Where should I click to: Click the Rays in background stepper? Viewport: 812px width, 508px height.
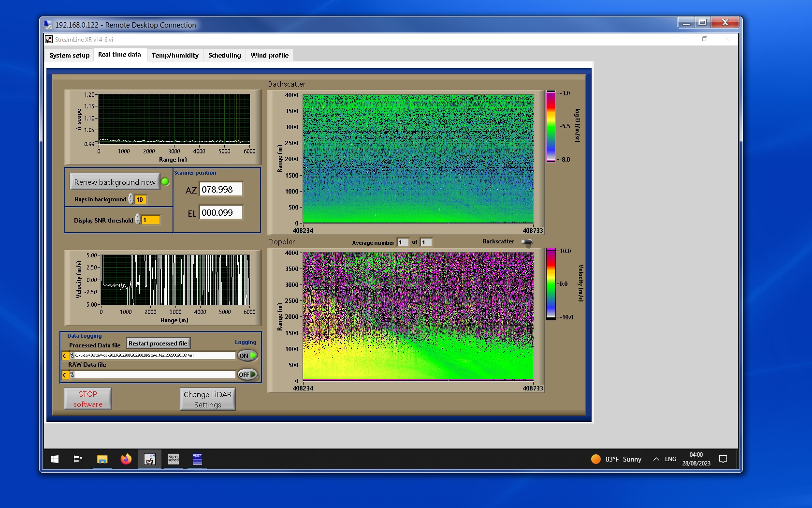point(131,199)
